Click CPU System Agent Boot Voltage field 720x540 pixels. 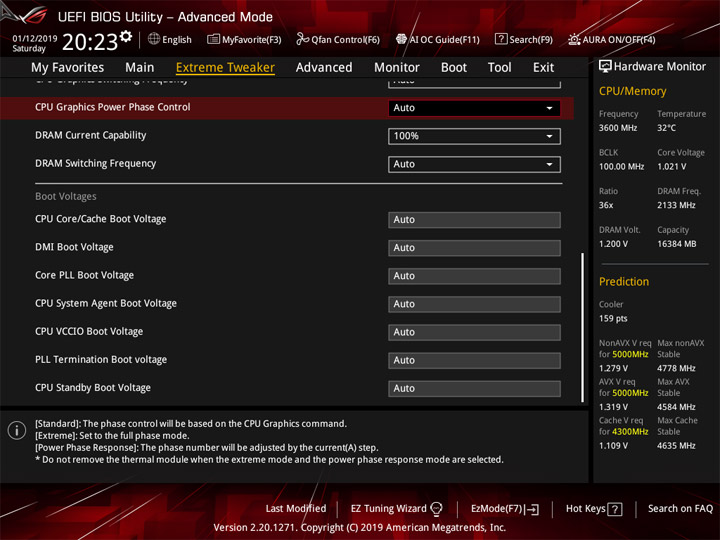click(474, 304)
